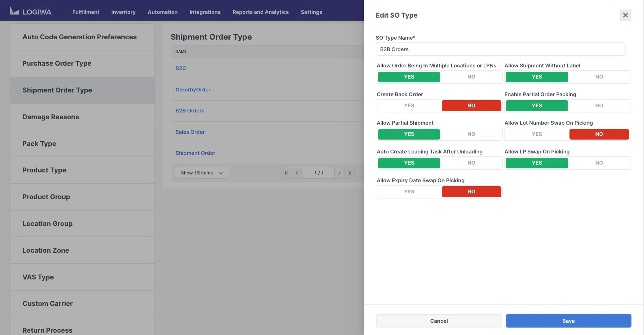Edit the SO Type Name field
The width and height of the screenshot is (644, 335).
tap(500, 49)
